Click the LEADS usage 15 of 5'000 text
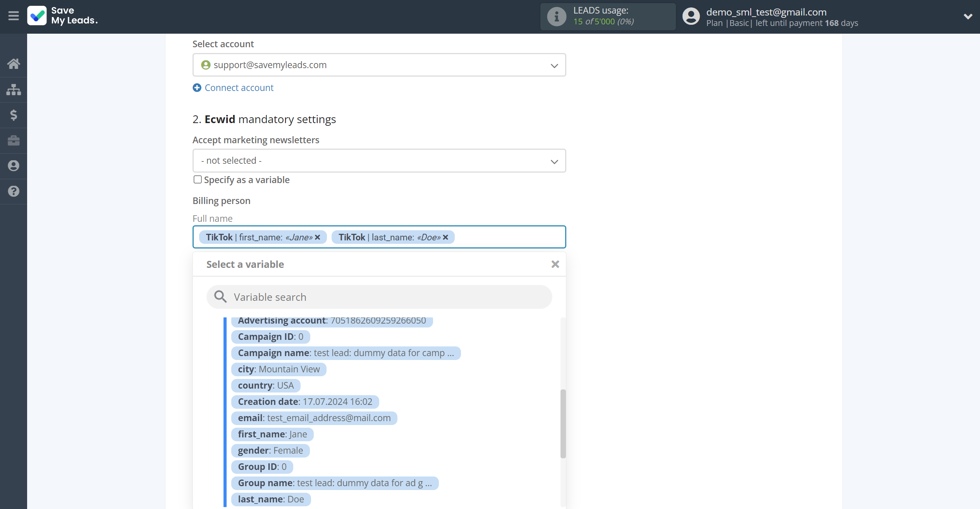Image resolution: width=980 pixels, height=509 pixels. point(603,22)
